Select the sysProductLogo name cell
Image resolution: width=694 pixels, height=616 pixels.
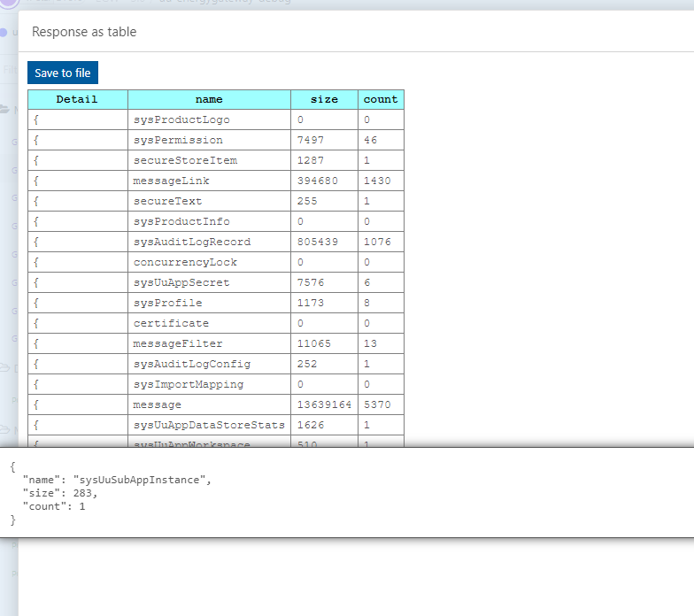point(209,119)
